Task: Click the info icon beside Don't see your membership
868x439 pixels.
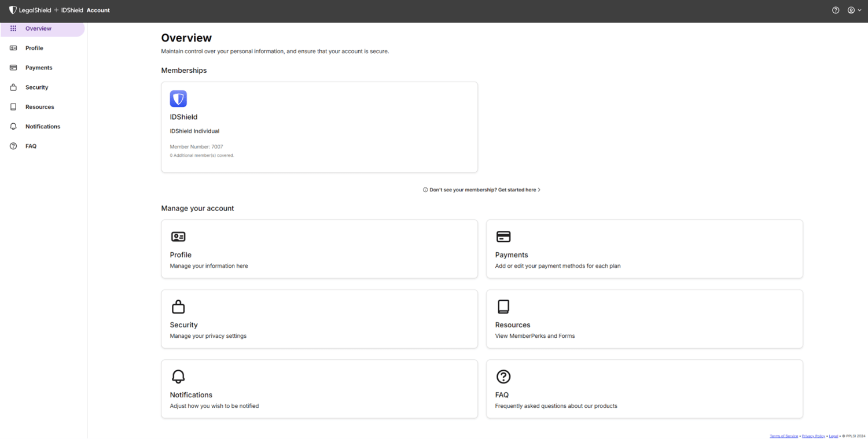Action: pyautogui.click(x=425, y=190)
